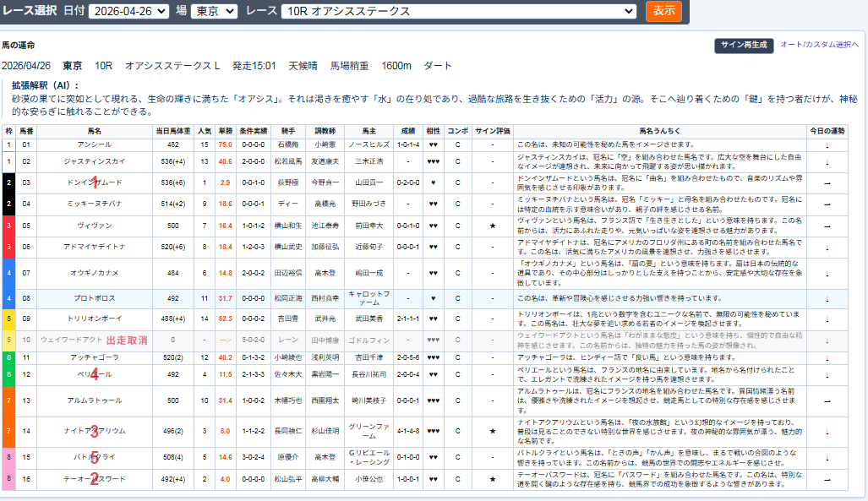Click the three hearts in アルムラトゥール row
The width and height of the screenshot is (868, 501).
coord(433,400)
